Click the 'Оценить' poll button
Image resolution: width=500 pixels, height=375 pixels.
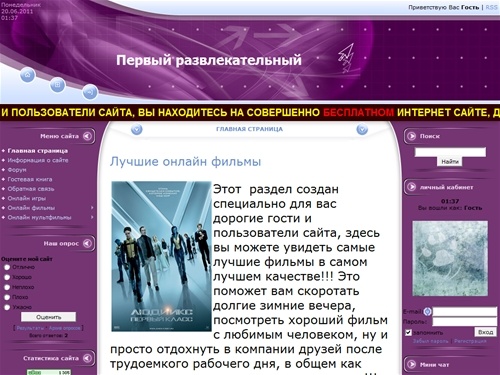[49, 317]
